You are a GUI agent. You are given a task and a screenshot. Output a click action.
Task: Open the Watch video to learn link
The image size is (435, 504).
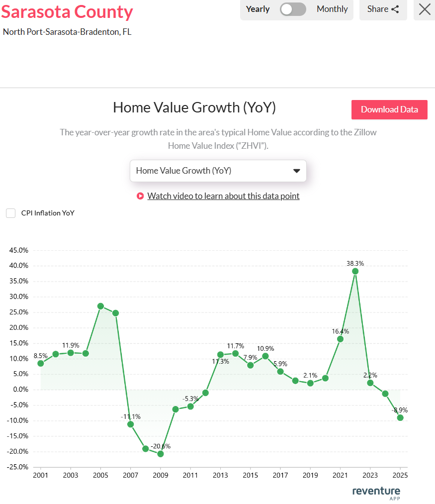(223, 196)
